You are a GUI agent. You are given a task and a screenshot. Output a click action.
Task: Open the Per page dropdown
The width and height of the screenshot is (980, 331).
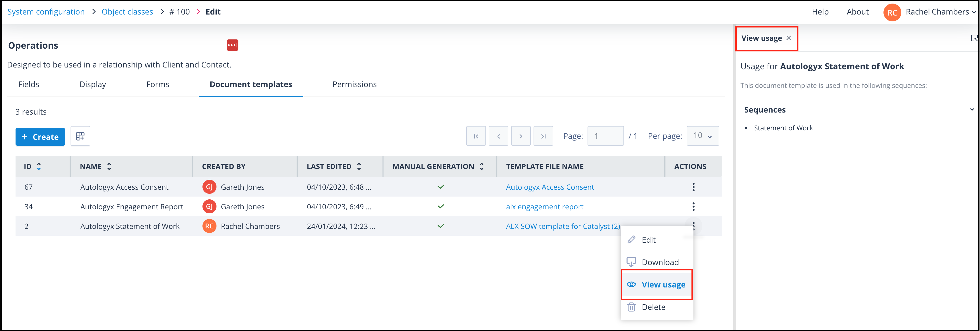click(703, 136)
